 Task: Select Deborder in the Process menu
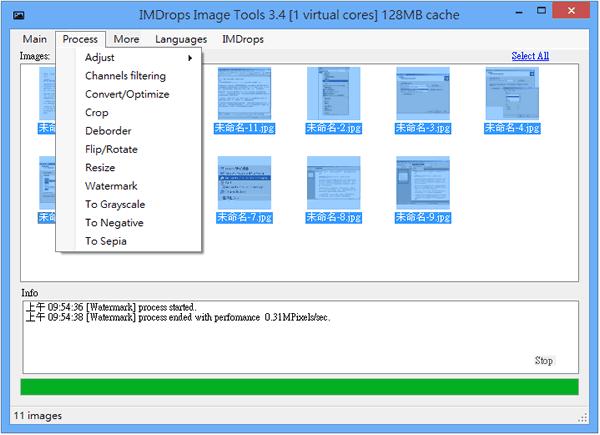129,131
